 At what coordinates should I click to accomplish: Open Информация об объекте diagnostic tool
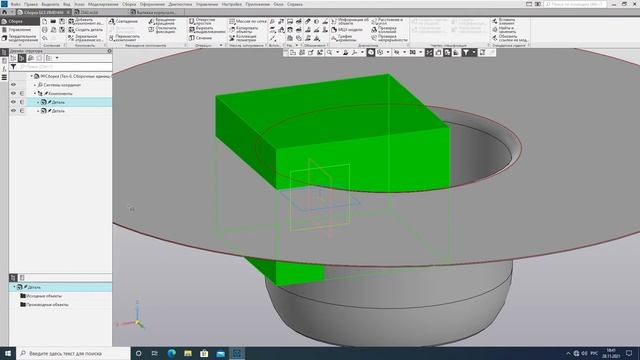coord(350,21)
